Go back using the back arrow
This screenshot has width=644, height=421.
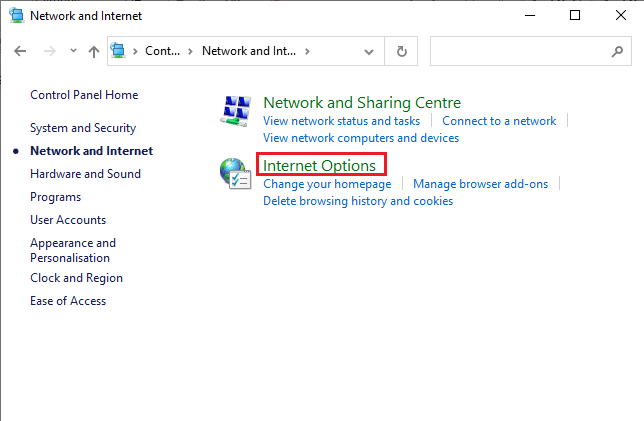click(x=20, y=51)
